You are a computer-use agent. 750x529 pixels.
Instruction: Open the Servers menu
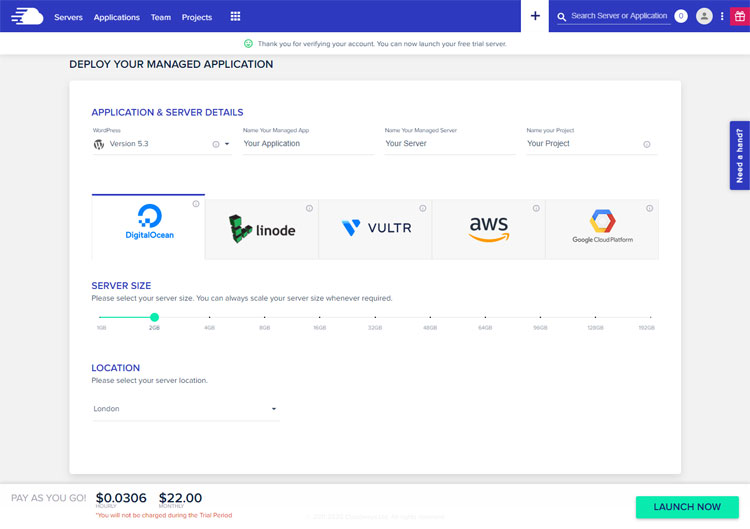pyautogui.click(x=68, y=17)
